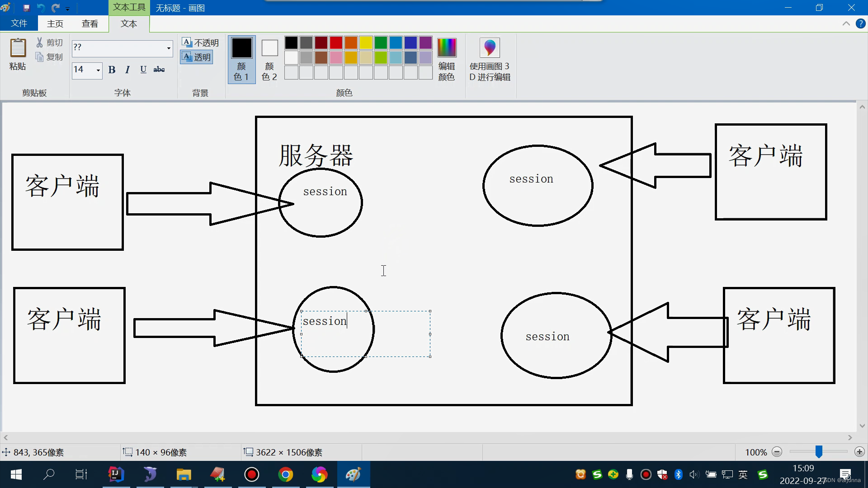The image size is (868, 488).
Task: Expand the font family dropdown
Action: (169, 48)
